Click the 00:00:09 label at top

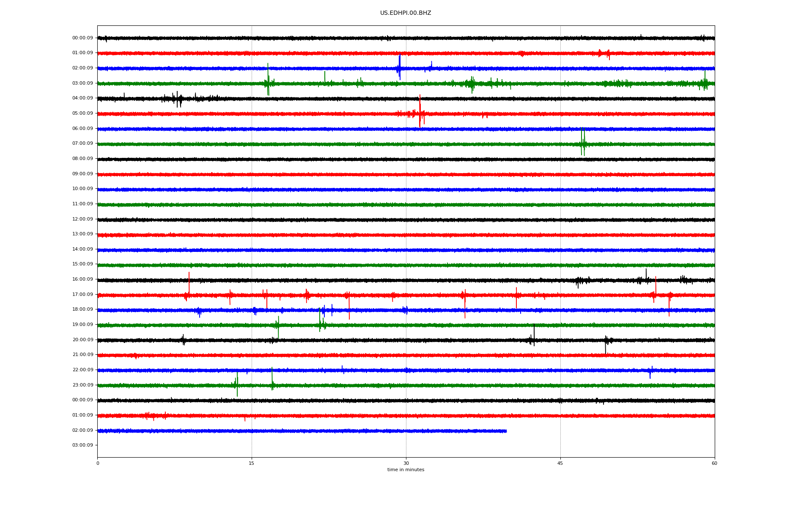pos(82,38)
